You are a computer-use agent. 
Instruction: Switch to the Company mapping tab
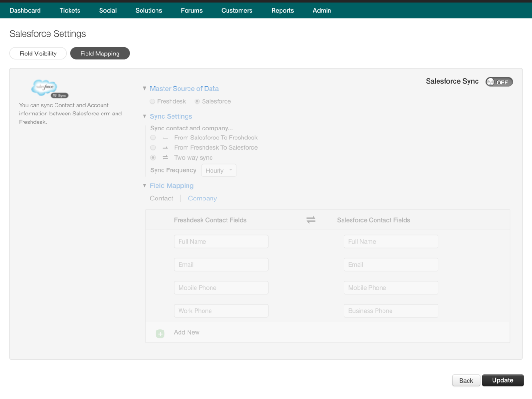coord(202,198)
